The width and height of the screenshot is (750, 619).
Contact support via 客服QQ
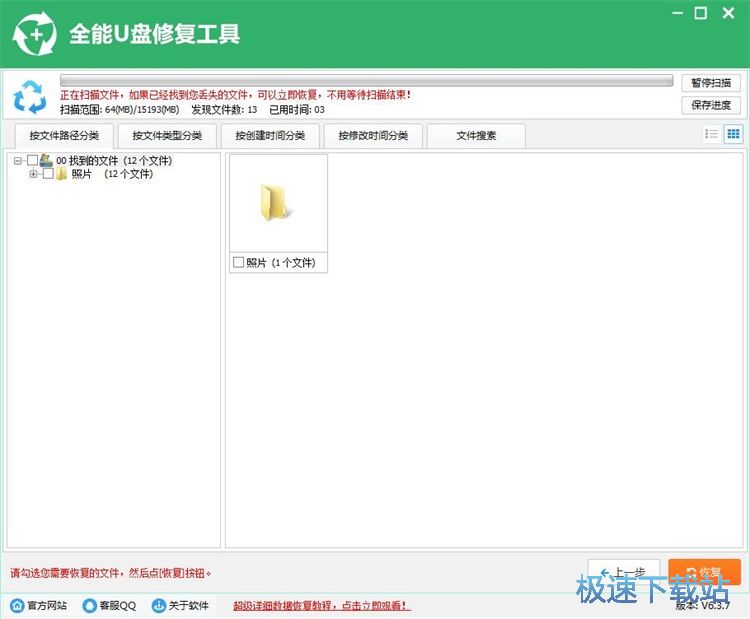pos(110,605)
